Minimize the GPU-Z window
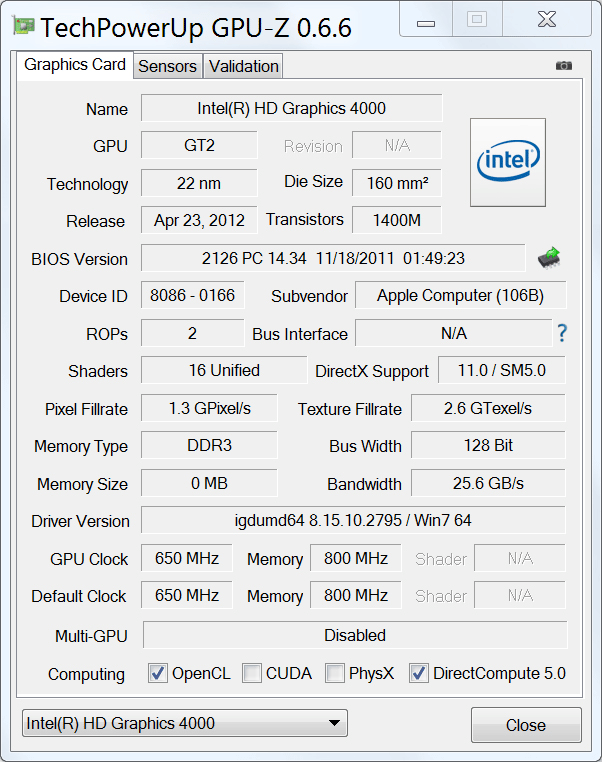Viewport: 602px width, 762px height. coord(426,20)
